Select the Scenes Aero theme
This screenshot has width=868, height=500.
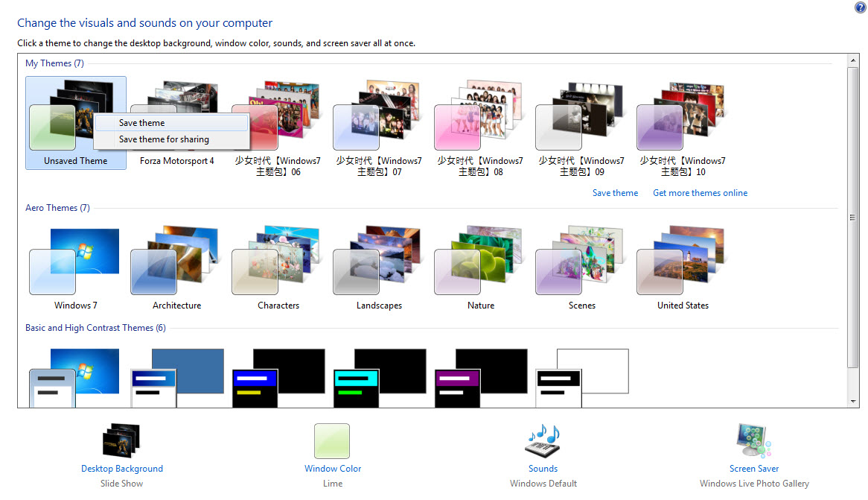coord(582,269)
